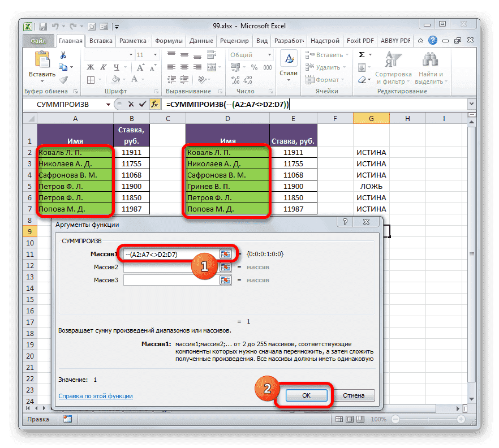Open the Справка по этой функции link

tap(95, 396)
